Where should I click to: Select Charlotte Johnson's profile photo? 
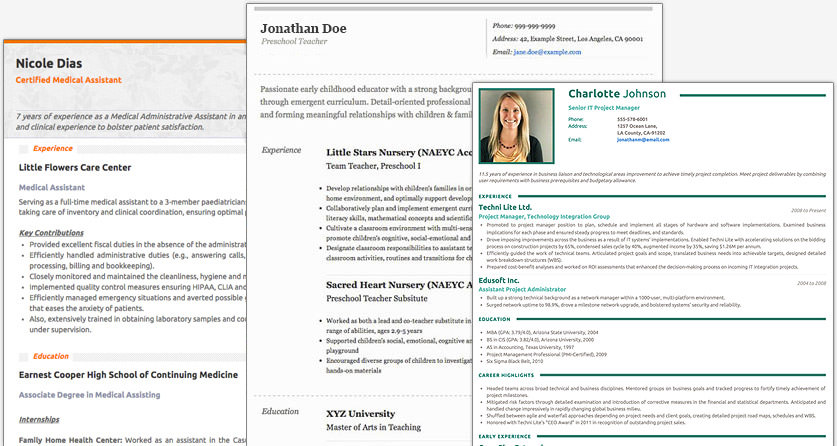tap(516, 126)
